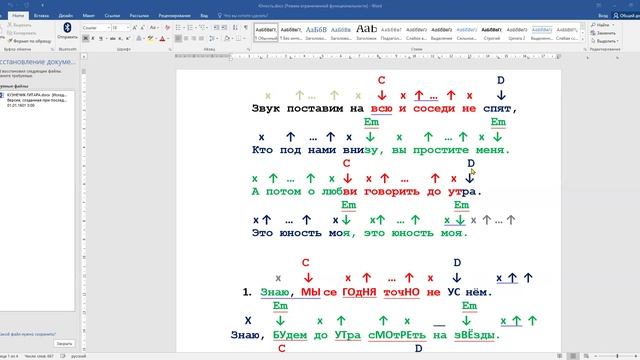Open Paragraph dialog launcher
Screen dimensions: 640x360
[x=248, y=49]
